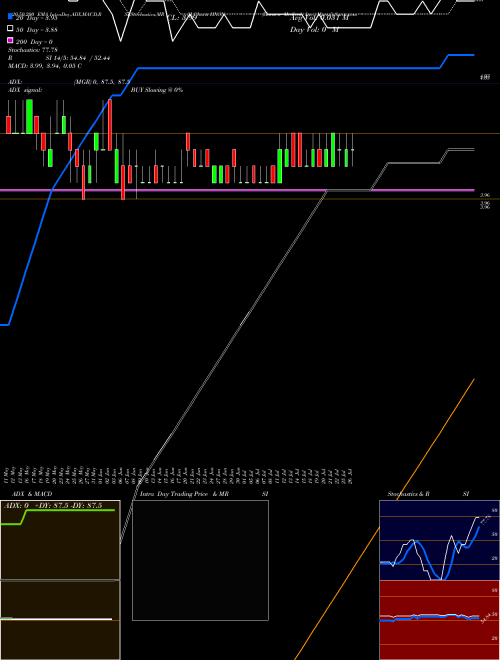The height and width of the screenshot is (660, 500).
Task: Click the 'Avg Vol: 0.031 M' text
Action: pyautogui.click(x=319, y=18)
